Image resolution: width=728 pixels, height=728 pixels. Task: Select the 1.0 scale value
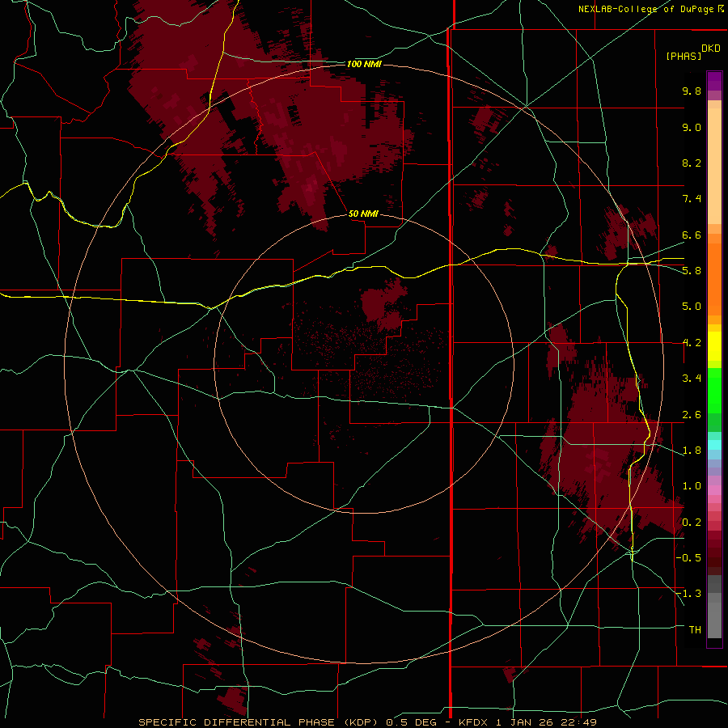(x=692, y=486)
